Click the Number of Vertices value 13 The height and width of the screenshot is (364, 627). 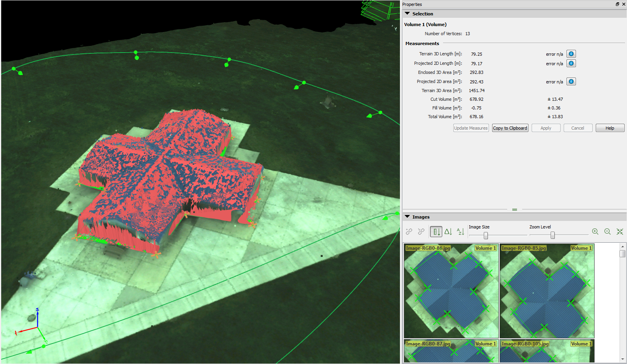pos(468,34)
